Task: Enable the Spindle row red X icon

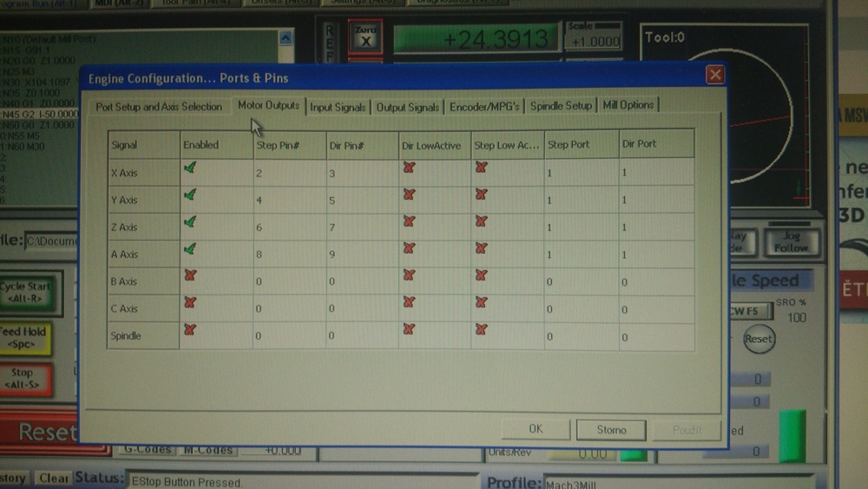Action: (190, 329)
